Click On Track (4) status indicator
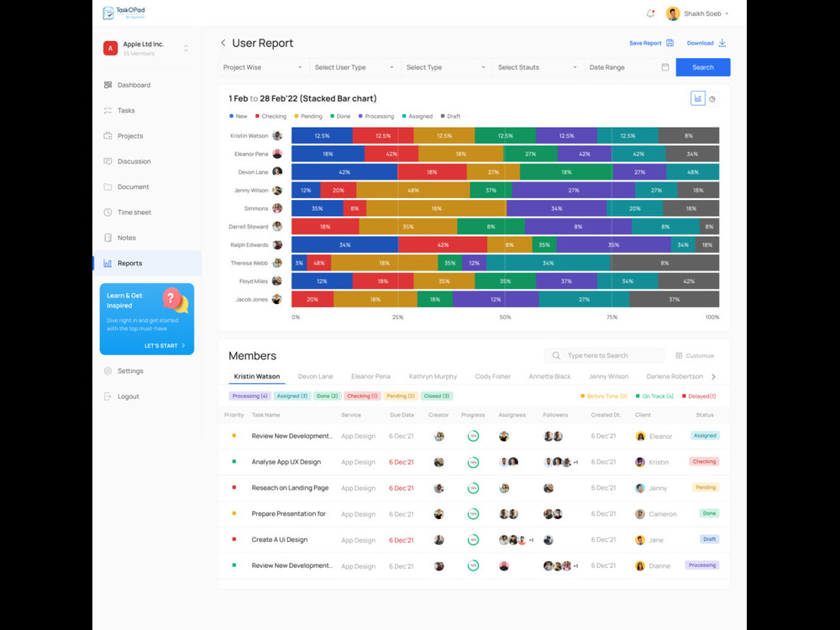Screen dimensions: 840x630 point(654,396)
